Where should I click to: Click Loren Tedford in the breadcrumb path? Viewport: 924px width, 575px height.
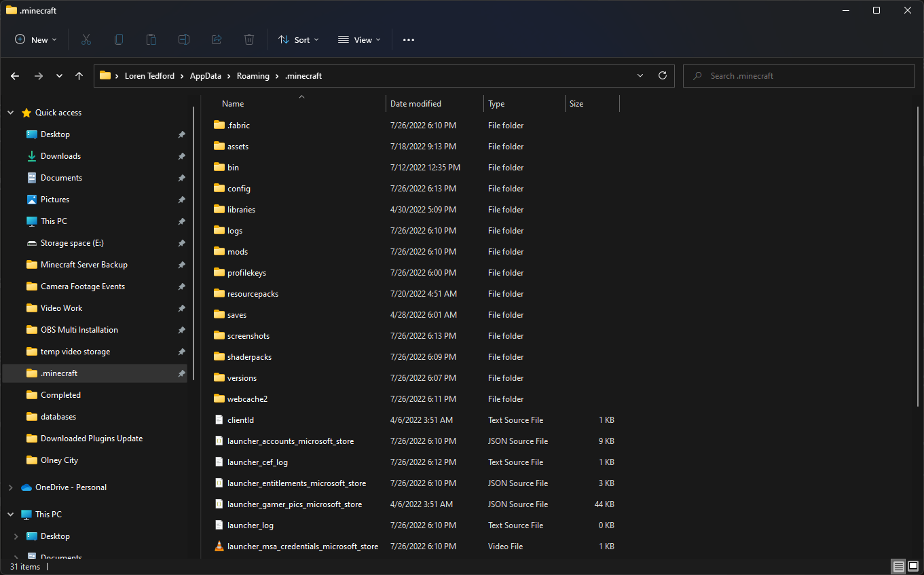tap(151, 76)
